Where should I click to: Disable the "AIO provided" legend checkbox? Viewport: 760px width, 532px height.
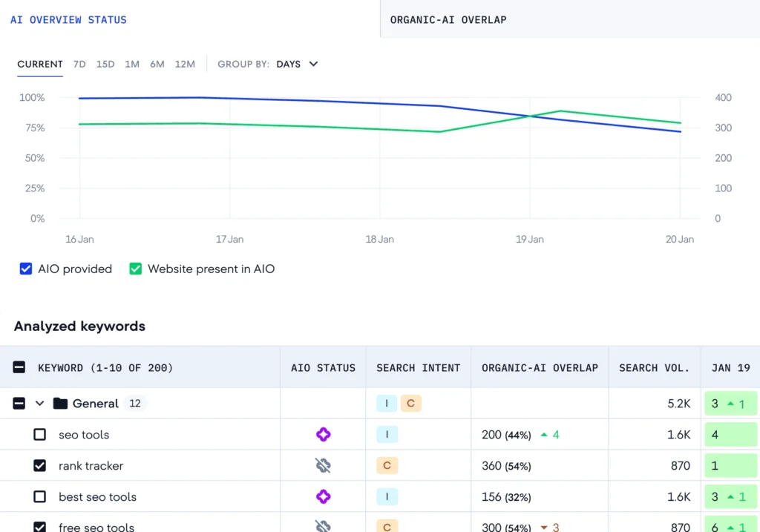pyautogui.click(x=26, y=269)
